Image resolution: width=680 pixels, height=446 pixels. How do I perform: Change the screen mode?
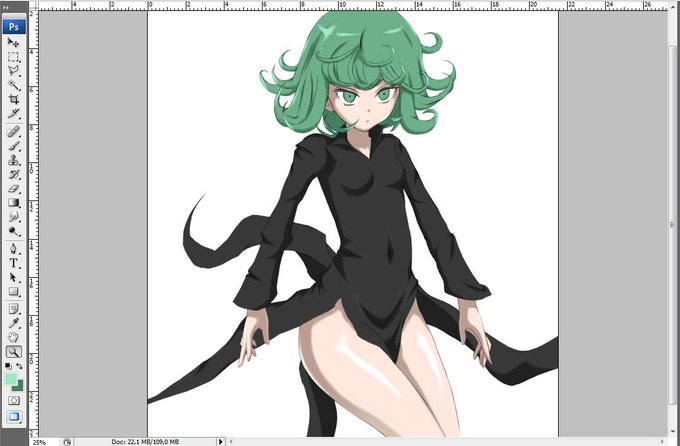13,417
